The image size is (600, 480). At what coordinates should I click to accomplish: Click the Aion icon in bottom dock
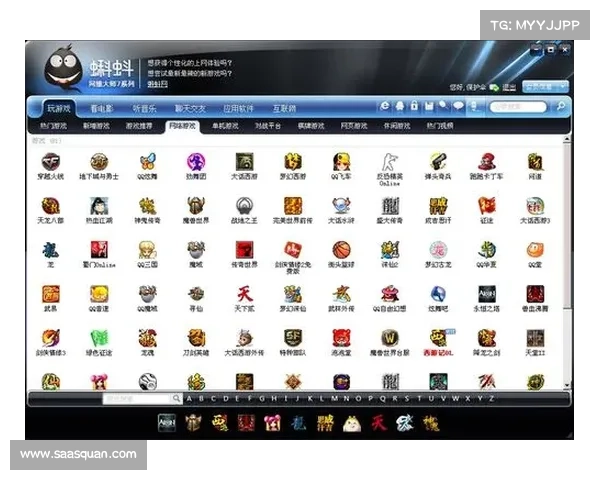[167, 423]
